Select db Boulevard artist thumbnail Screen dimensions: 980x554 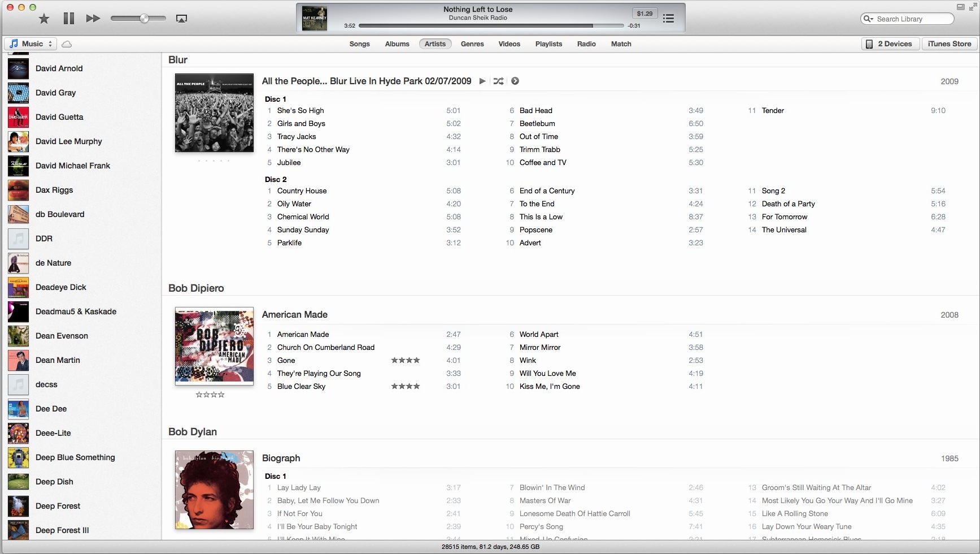[18, 214]
